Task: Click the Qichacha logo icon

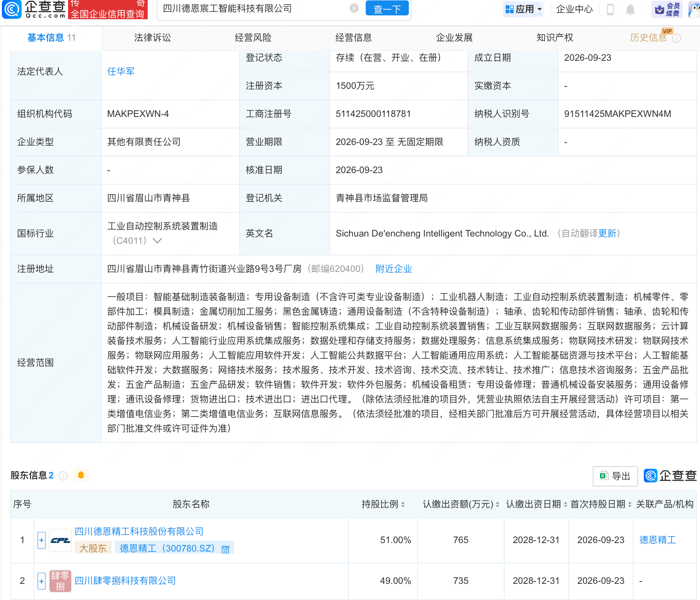Action: tap(12, 9)
